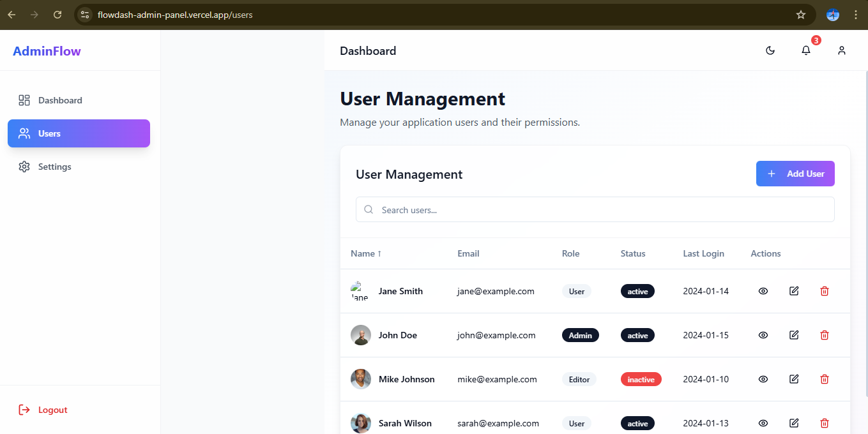Edit Mike Johnson's user record
Viewport: 868px width, 434px height.
(794, 379)
